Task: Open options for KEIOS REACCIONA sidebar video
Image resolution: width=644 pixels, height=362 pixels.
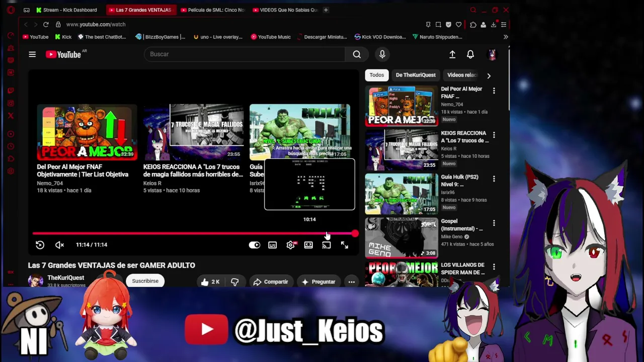Action: pyautogui.click(x=494, y=135)
